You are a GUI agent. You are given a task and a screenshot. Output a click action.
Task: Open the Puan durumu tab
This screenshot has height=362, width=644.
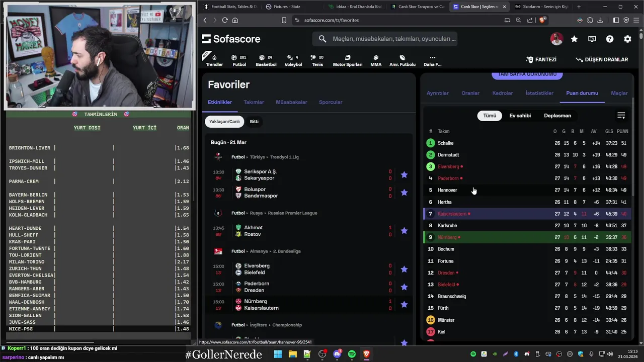(x=582, y=93)
